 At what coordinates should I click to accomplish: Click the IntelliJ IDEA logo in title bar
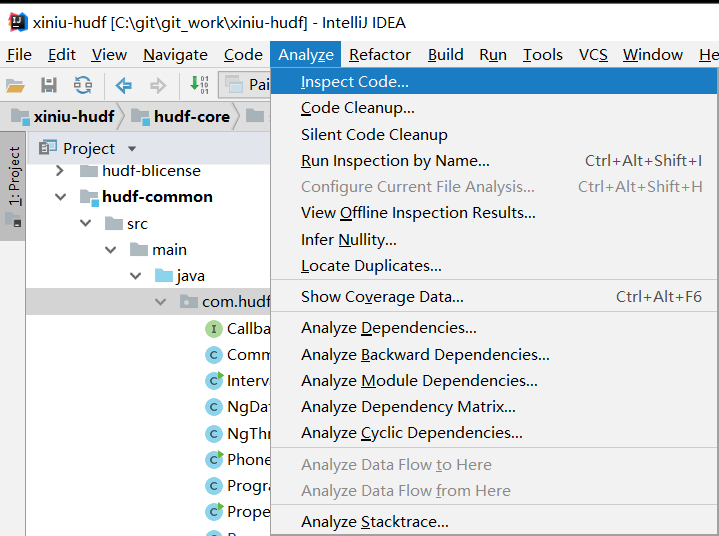click(x=15, y=21)
